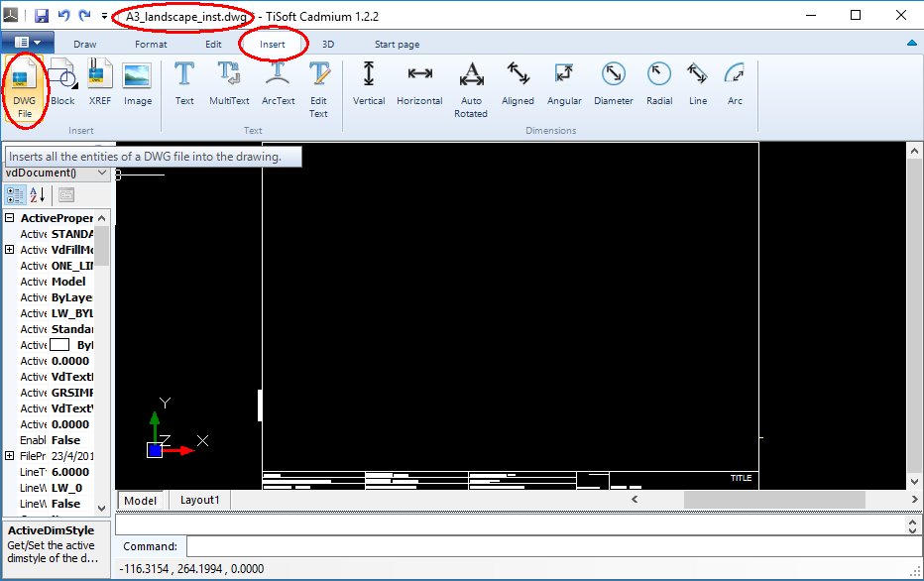Choose the ArcText tool
The height and width of the screenshot is (581, 924).
(276, 87)
